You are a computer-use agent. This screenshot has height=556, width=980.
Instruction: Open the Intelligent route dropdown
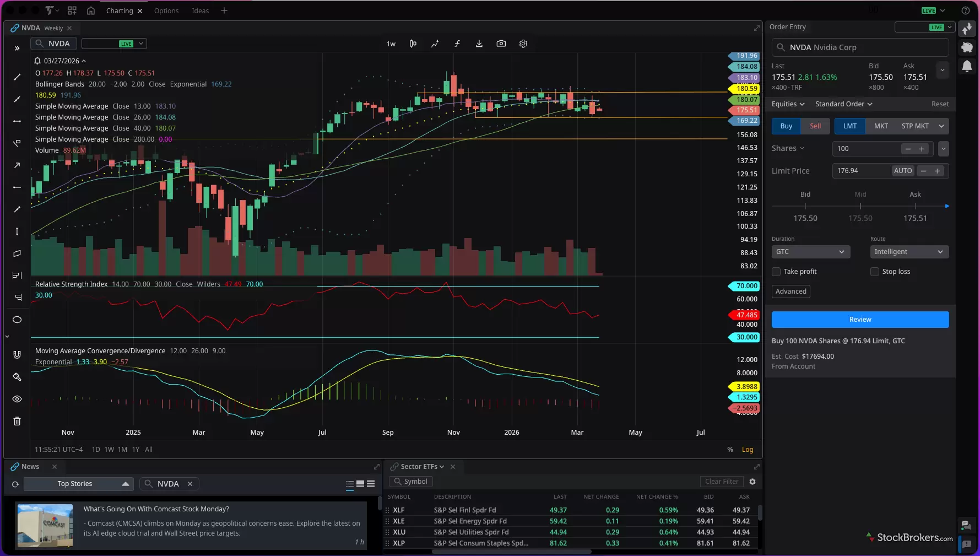click(x=909, y=252)
